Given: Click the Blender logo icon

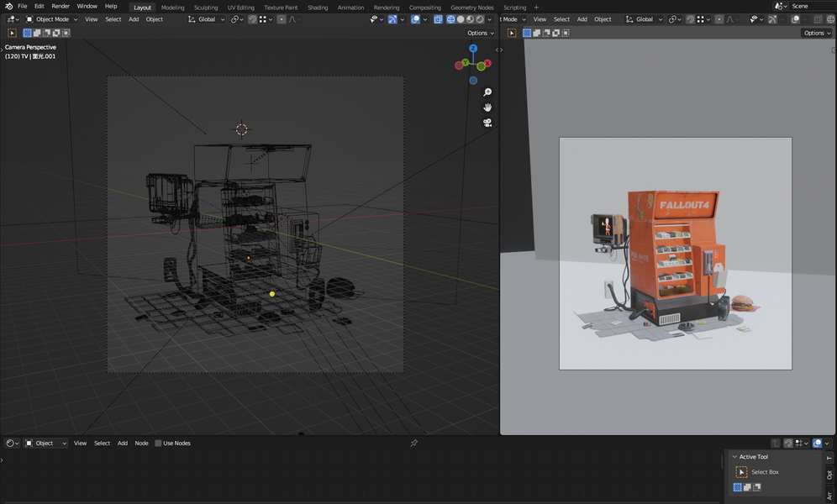Looking at the screenshot, I should [x=8, y=7].
